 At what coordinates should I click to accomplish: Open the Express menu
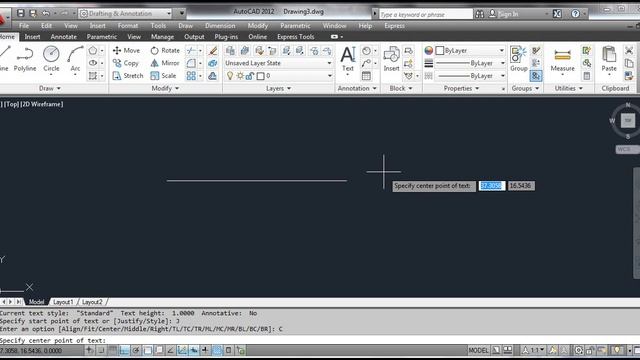(x=394, y=26)
